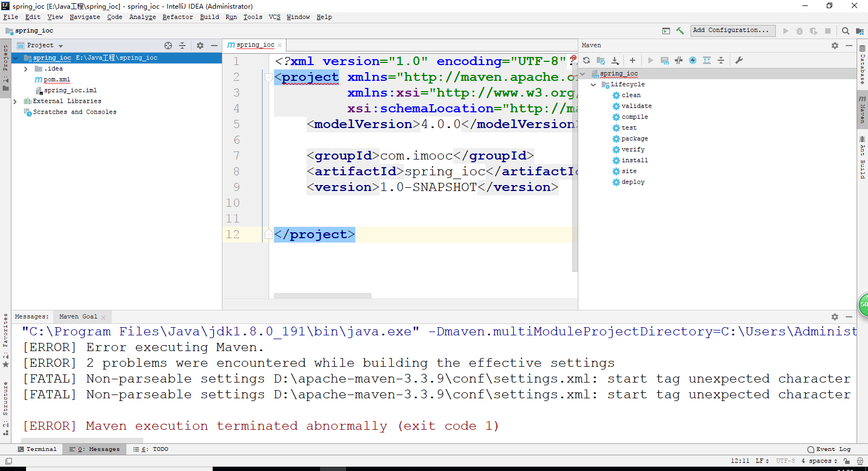Expand External Libraries node
This screenshot has height=471, width=868.
click(x=15, y=101)
